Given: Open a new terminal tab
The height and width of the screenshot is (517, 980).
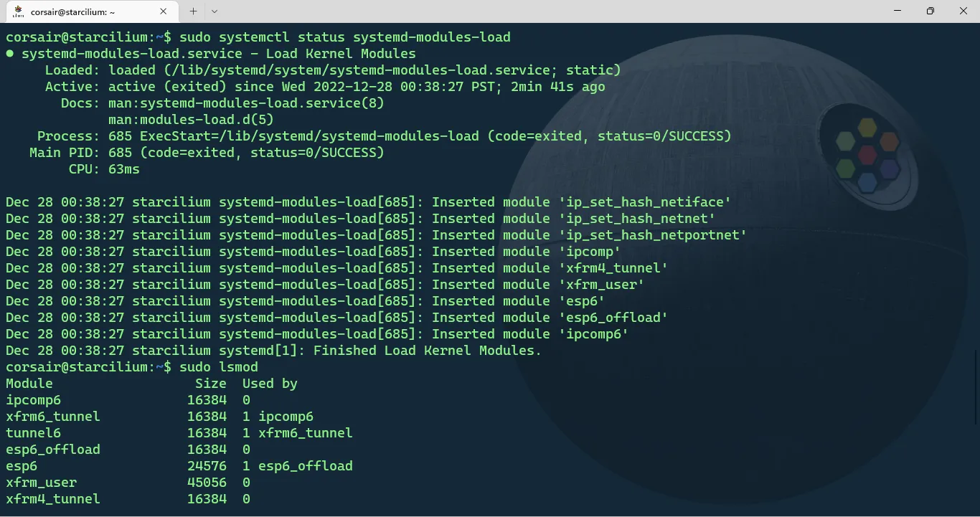Looking at the screenshot, I should (x=193, y=11).
